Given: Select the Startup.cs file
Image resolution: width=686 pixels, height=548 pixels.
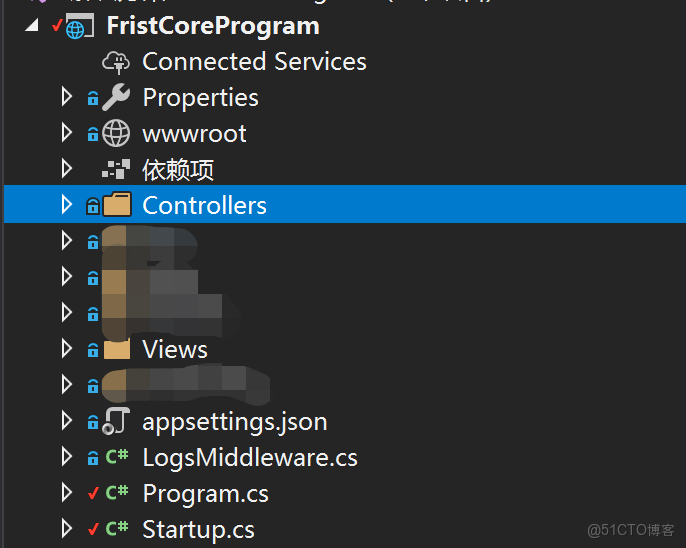Looking at the screenshot, I should [x=198, y=530].
